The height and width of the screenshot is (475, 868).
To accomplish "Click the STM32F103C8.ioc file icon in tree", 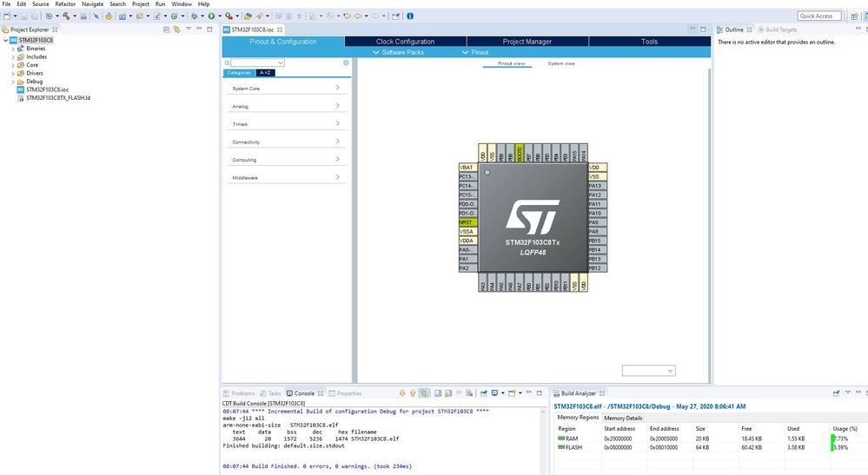I will click(x=21, y=89).
